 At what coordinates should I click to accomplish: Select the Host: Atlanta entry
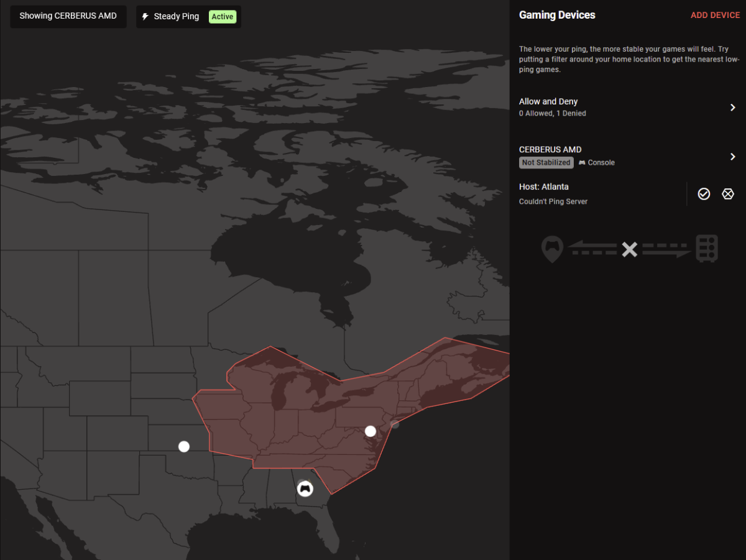click(x=600, y=193)
